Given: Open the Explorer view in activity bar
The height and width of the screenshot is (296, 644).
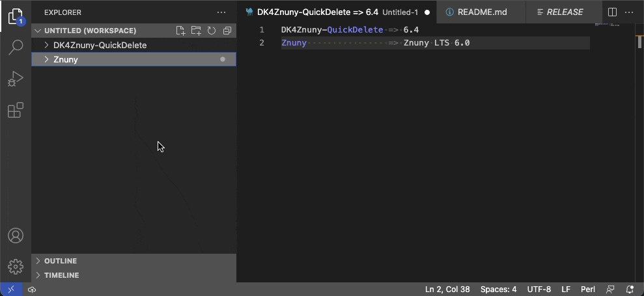Looking at the screenshot, I should (16, 16).
